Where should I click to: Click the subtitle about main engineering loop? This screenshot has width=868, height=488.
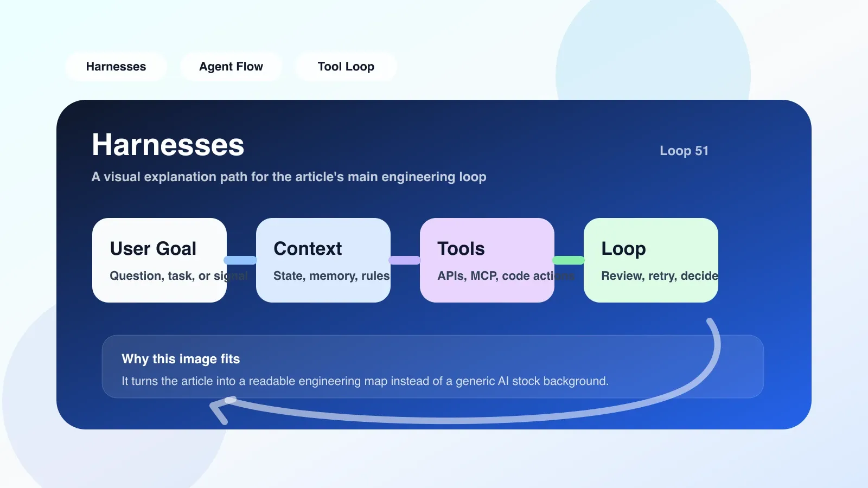(x=289, y=177)
